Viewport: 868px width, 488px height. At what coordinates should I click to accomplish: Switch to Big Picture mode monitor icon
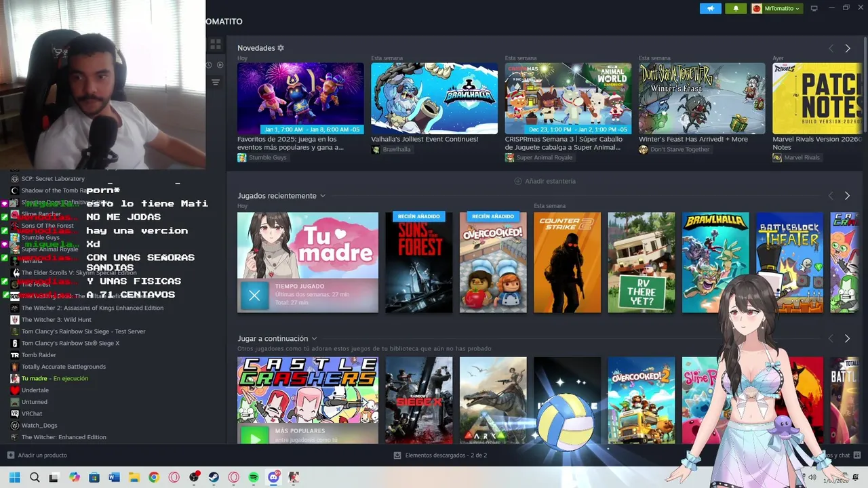pos(814,8)
